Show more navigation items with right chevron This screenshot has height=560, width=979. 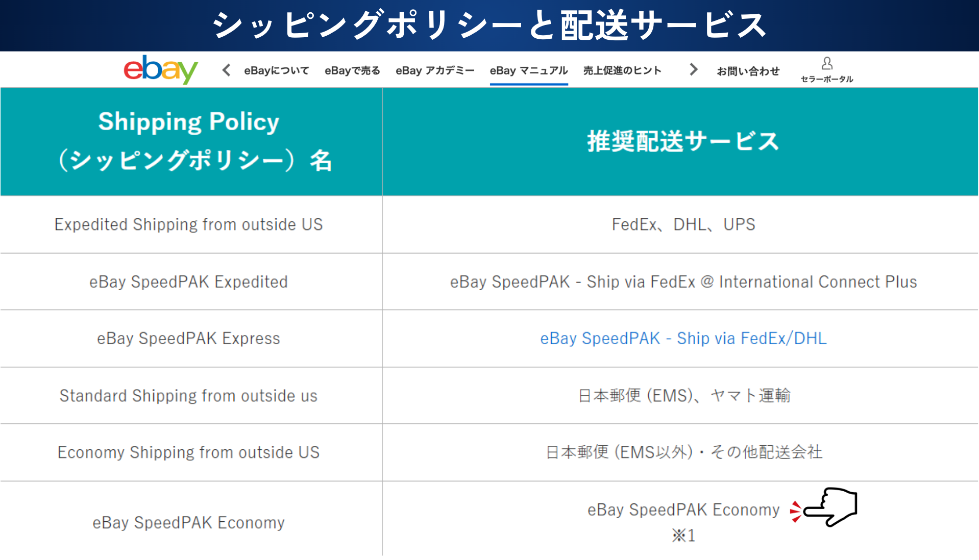click(693, 69)
